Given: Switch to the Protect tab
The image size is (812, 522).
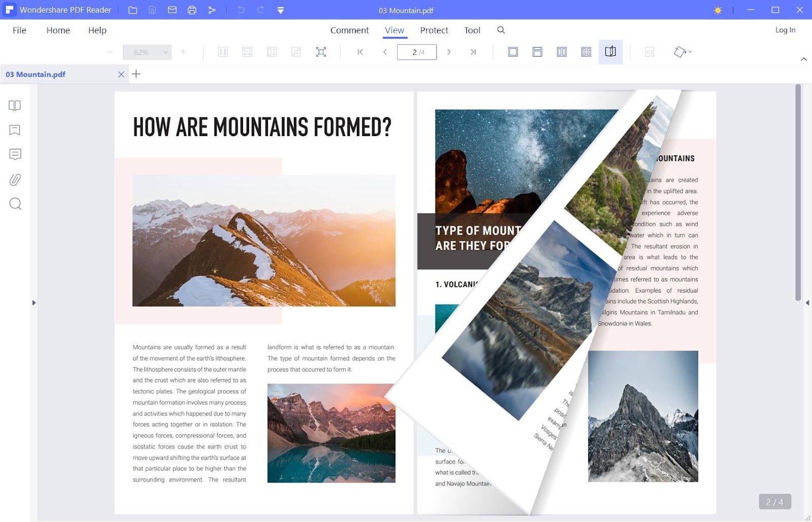Looking at the screenshot, I should [434, 30].
